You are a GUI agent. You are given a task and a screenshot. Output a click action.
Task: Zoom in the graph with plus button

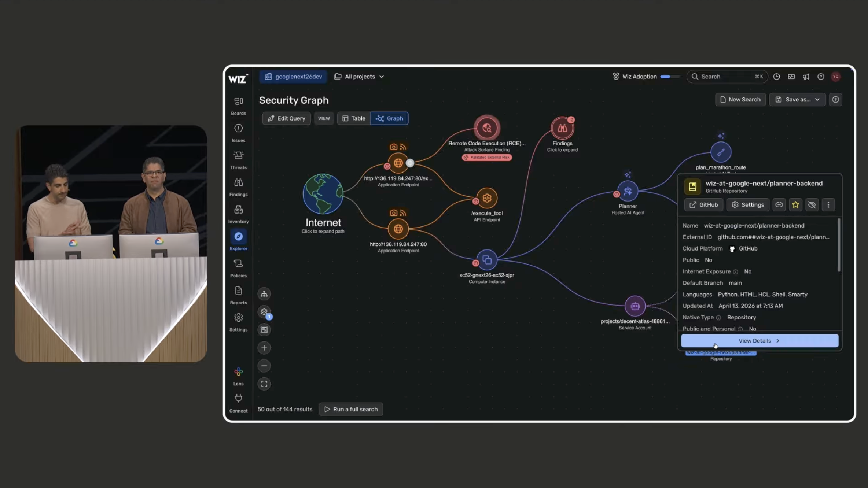point(264,348)
